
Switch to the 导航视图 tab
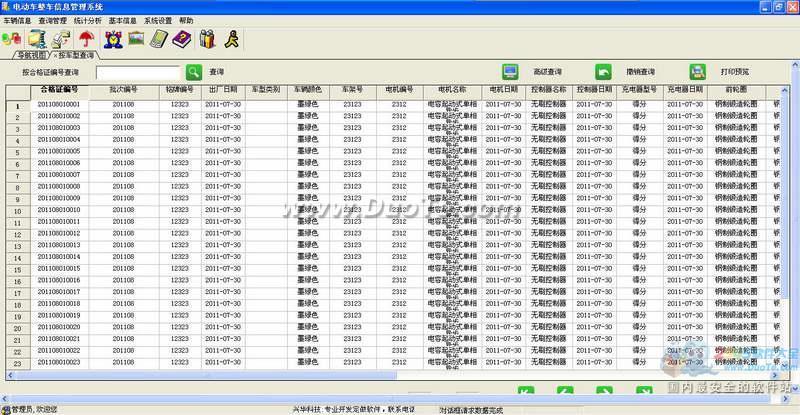(32, 55)
